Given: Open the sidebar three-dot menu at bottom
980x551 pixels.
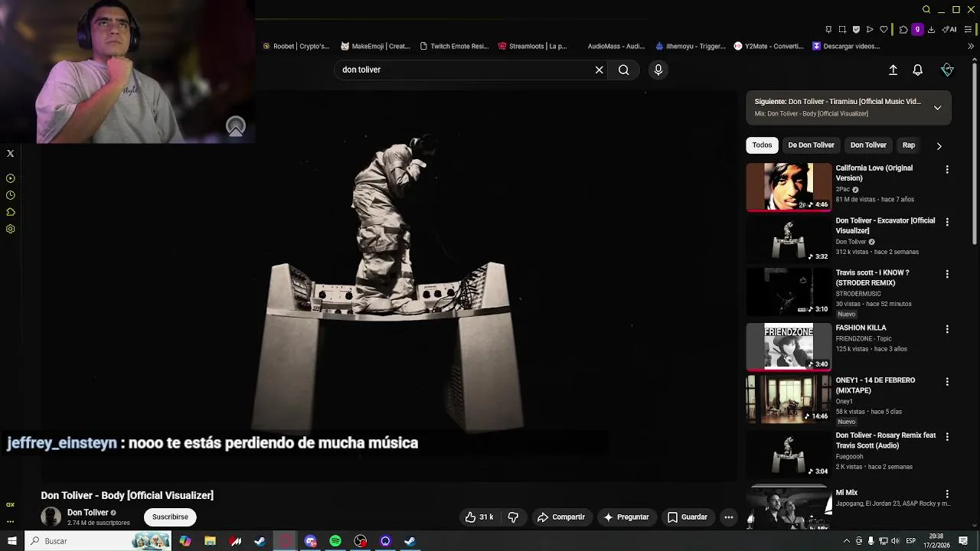Looking at the screenshot, I should (x=11, y=521).
